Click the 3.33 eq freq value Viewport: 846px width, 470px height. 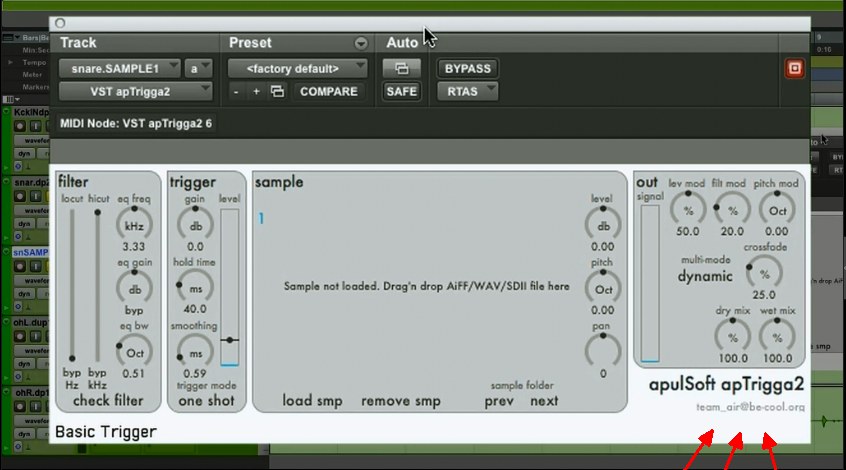(133, 247)
